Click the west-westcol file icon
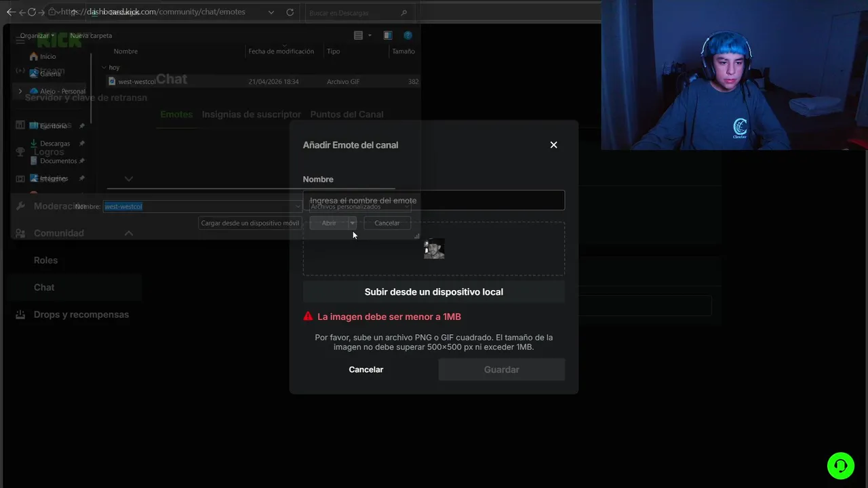868x488 pixels. [x=112, y=81]
